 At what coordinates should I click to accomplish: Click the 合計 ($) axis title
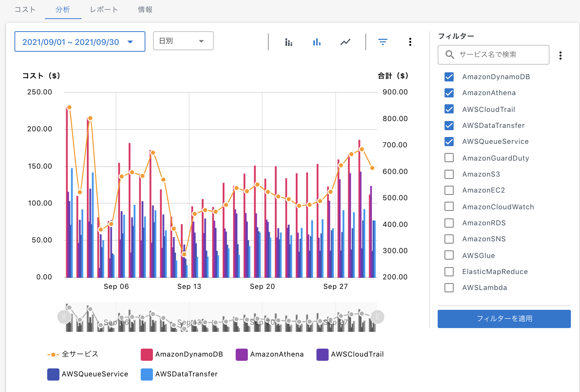[x=393, y=76]
